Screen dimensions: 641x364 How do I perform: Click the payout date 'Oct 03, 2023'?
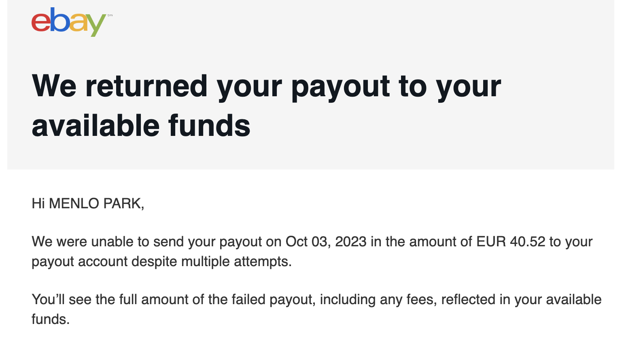(x=326, y=242)
